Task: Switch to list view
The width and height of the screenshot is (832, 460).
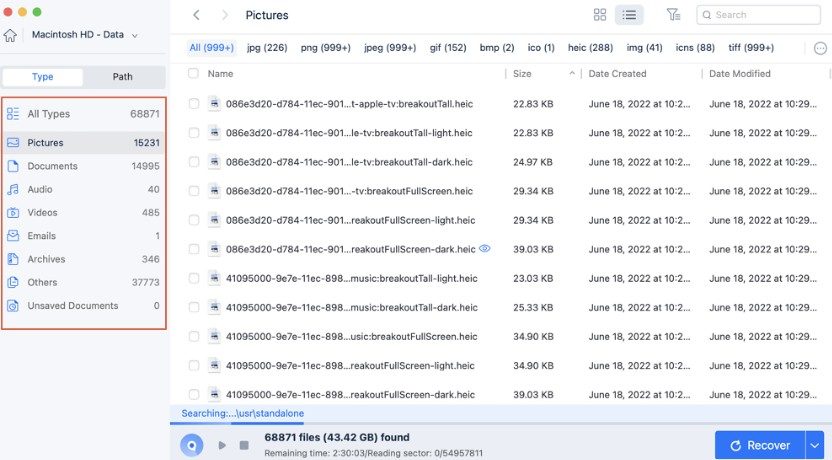Action: click(x=629, y=15)
